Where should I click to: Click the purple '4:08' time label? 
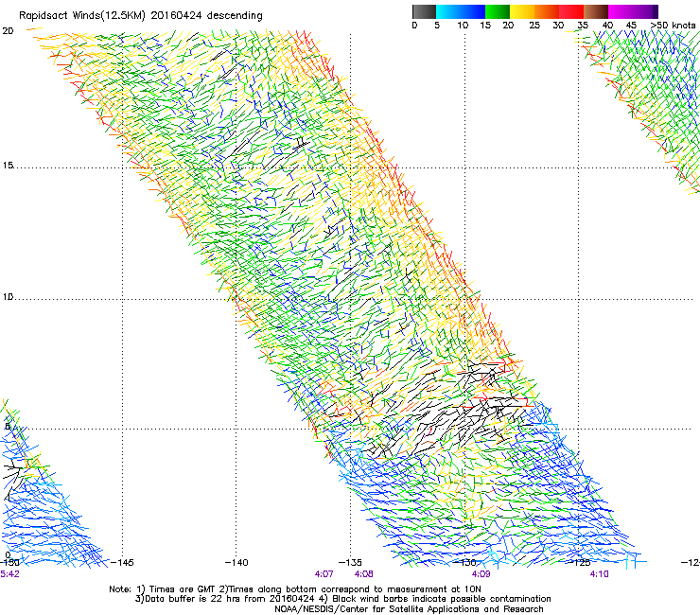(x=364, y=574)
